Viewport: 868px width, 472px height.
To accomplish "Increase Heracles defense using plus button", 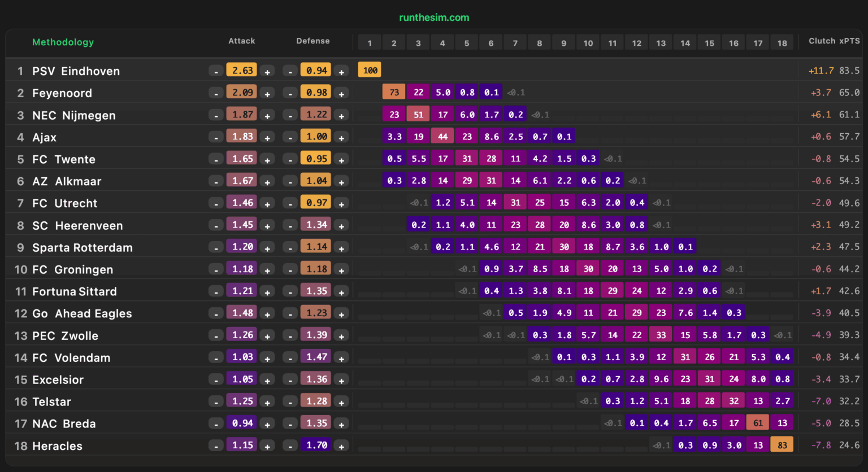I will tap(341, 446).
